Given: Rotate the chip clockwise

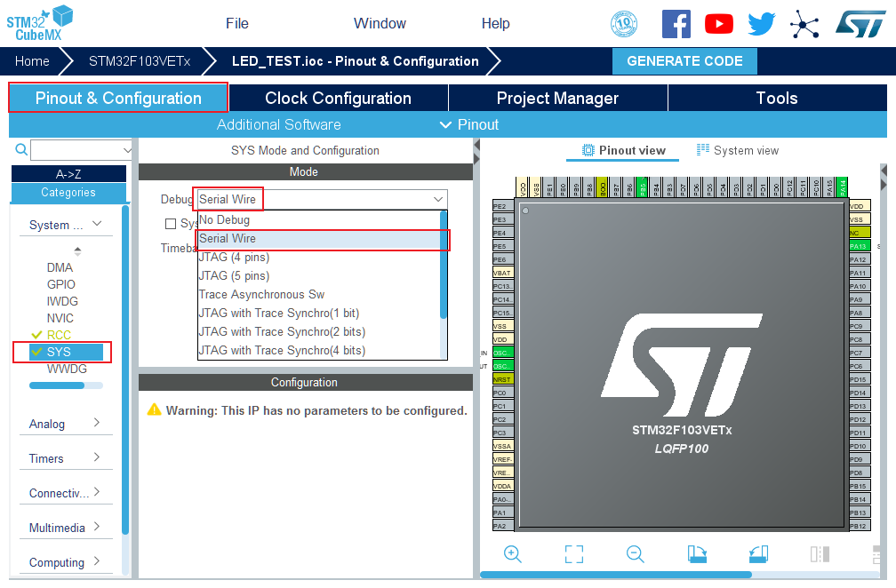Looking at the screenshot, I should (697, 553).
